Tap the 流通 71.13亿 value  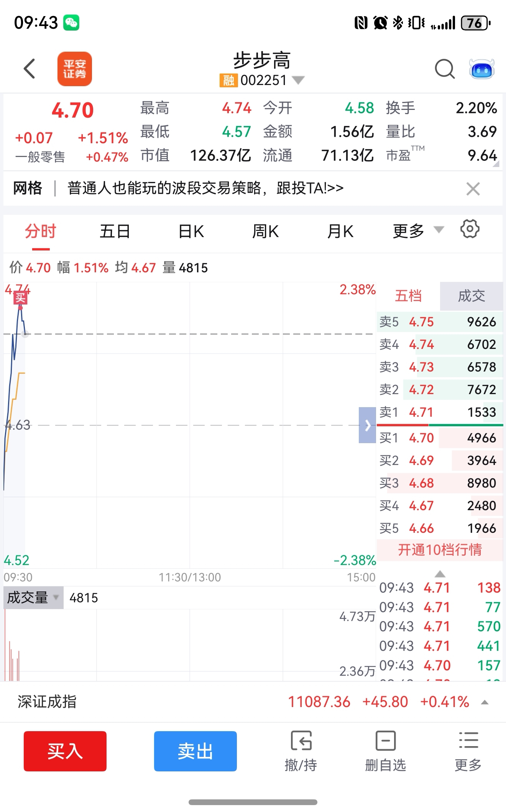(x=347, y=156)
